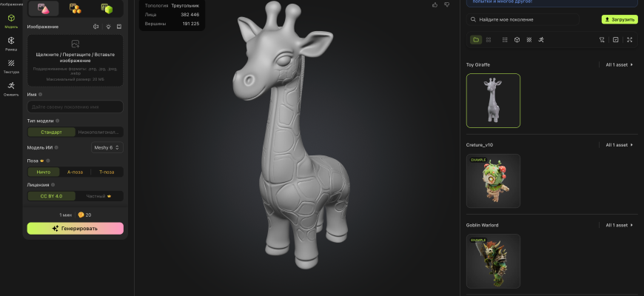Viewport: 644px width, 296px height.
Task: Choose the T-поза pose option
Action: coord(107,172)
